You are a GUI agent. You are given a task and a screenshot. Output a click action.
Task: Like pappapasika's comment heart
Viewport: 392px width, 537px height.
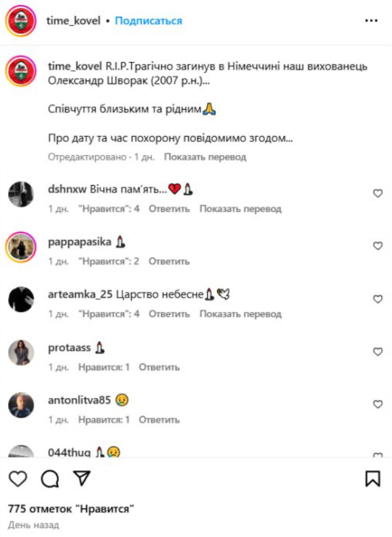[378, 246]
